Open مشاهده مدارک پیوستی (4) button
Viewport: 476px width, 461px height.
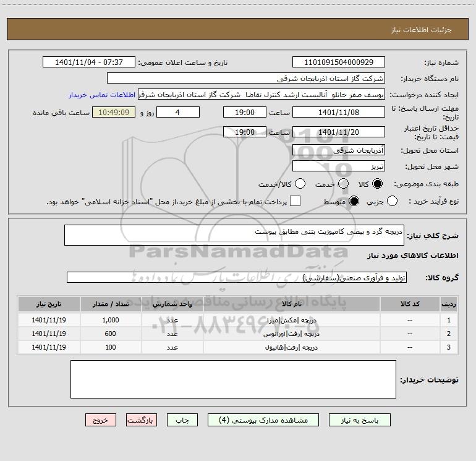(263, 420)
